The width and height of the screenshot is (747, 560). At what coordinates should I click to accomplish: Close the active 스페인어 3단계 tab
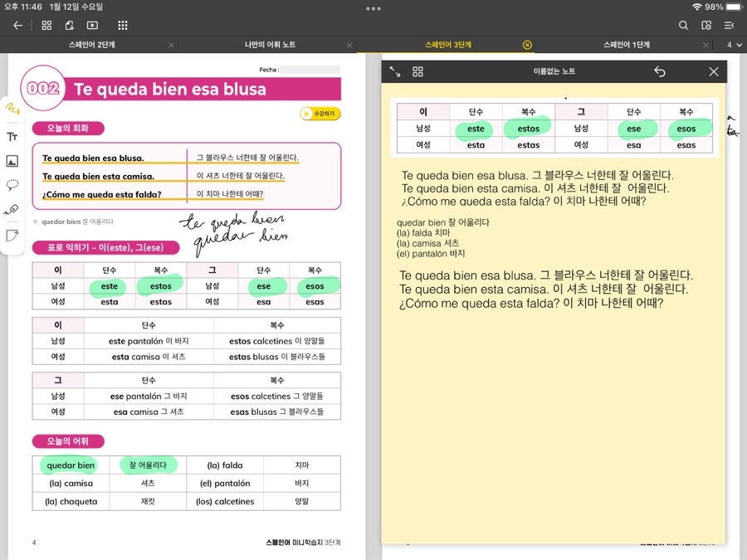527,45
